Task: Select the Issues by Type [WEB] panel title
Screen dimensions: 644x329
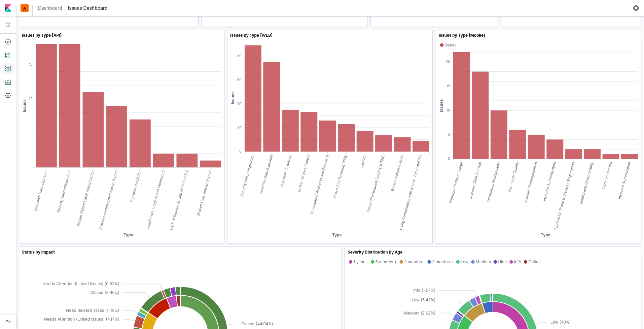Action: [x=251, y=35]
